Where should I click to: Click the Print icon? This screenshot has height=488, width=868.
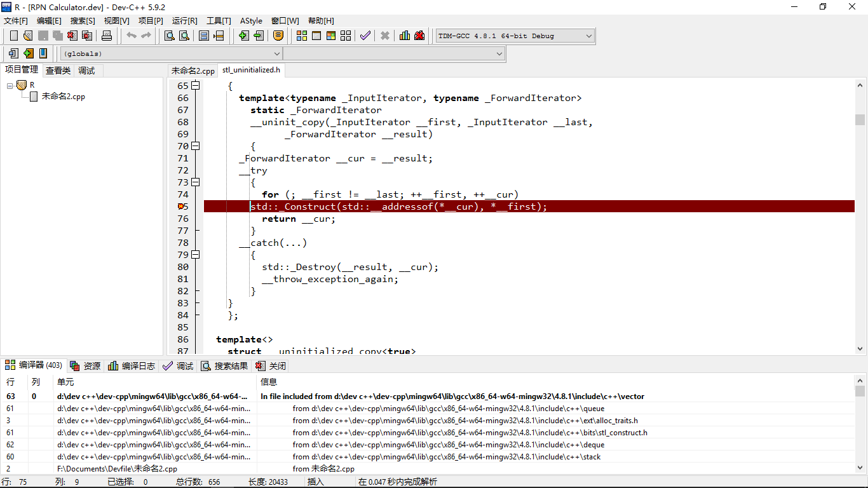(x=107, y=36)
